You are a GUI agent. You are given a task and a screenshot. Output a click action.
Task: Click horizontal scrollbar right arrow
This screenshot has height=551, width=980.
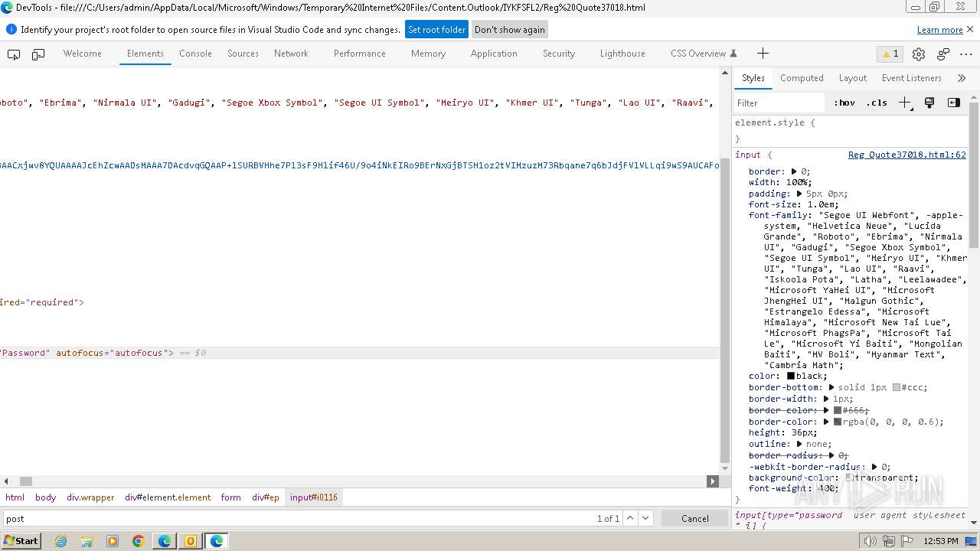713,481
